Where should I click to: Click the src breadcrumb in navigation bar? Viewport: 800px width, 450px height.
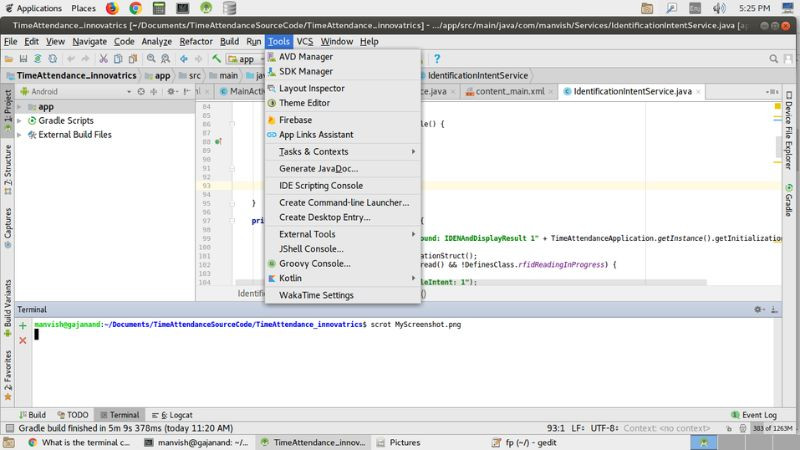pyautogui.click(x=190, y=76)
